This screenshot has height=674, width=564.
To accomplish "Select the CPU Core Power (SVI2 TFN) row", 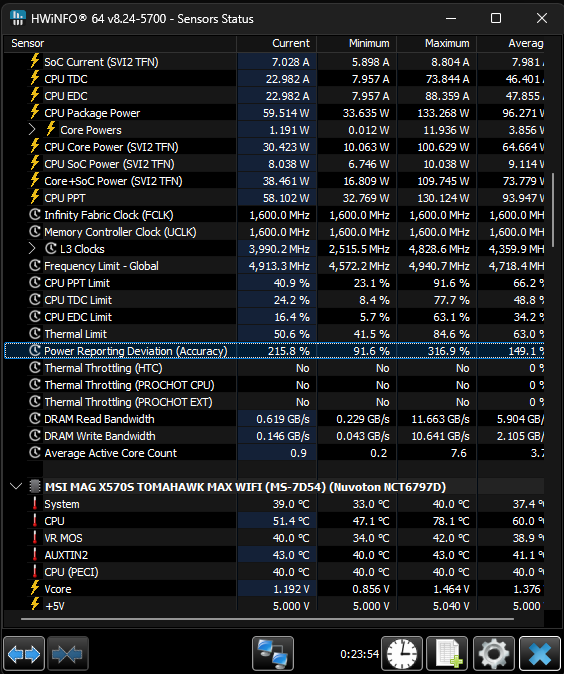I will [x=274, y=147].
